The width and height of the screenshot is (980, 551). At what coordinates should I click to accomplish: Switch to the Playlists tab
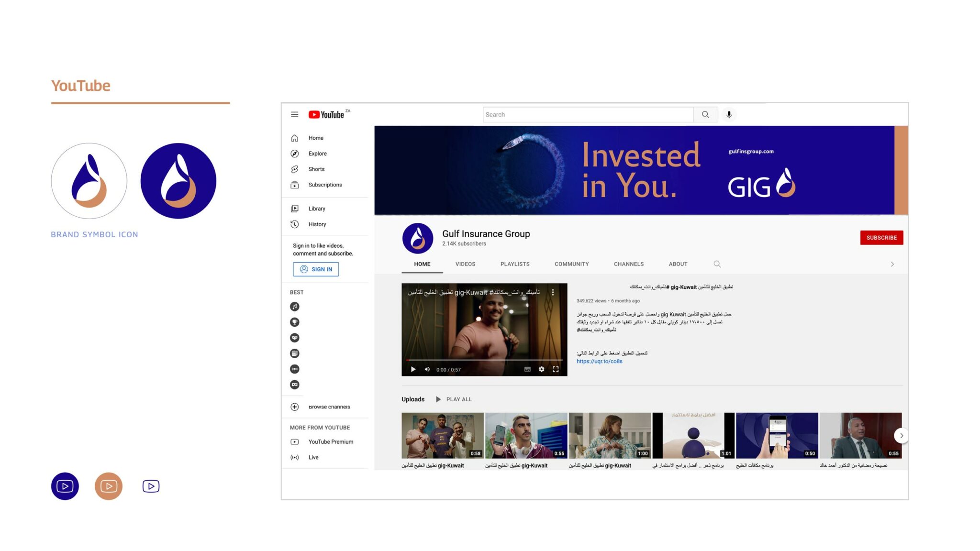coord(515,264)
